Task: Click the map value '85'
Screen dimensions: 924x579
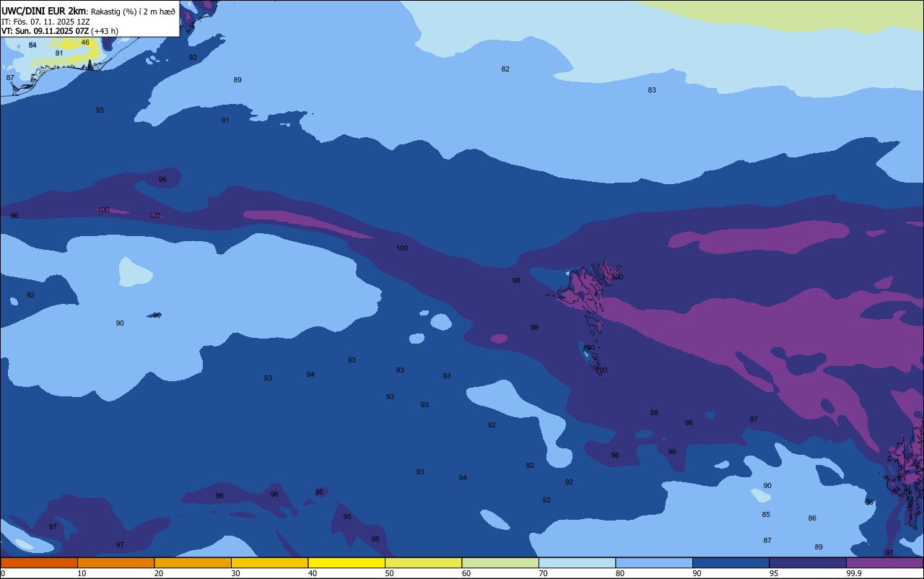Action: (x=766, y=515)
